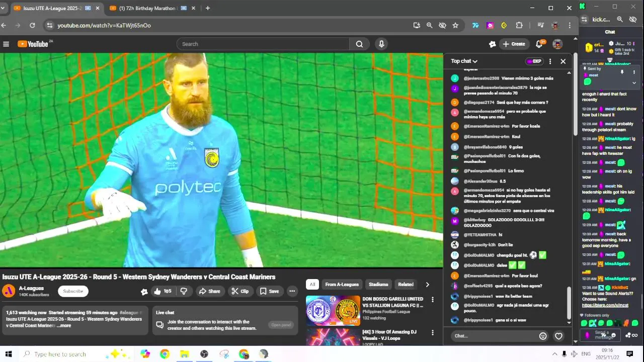The width and height of the screenshot is (644, 362).
Task: Go to the YouTube home logo
Action: 33,44
